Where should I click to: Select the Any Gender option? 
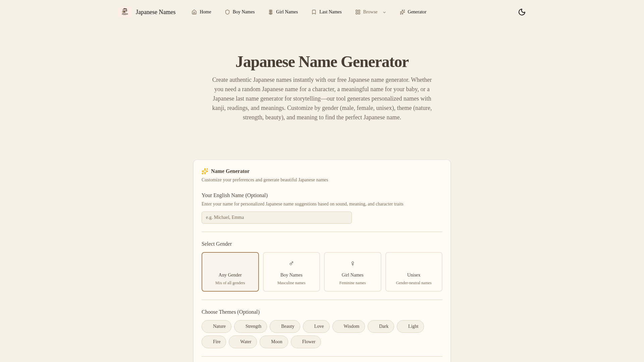[230, 272]
